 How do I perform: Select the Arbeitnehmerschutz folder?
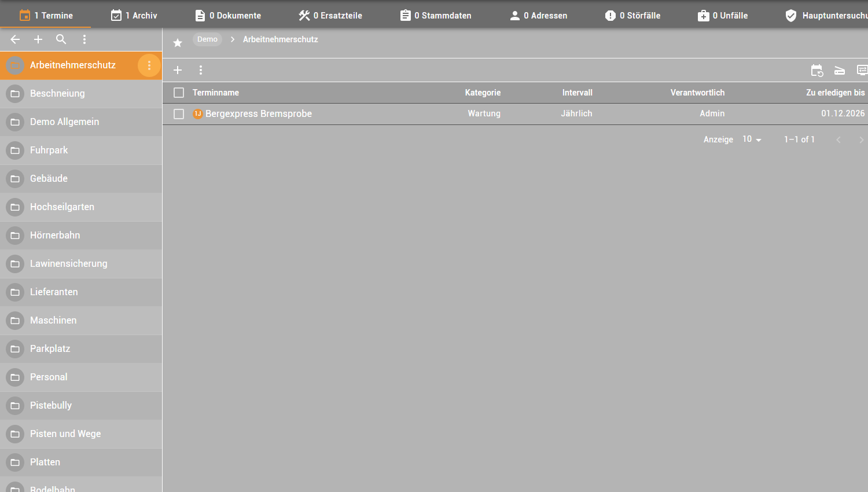[x=81, y=65]
